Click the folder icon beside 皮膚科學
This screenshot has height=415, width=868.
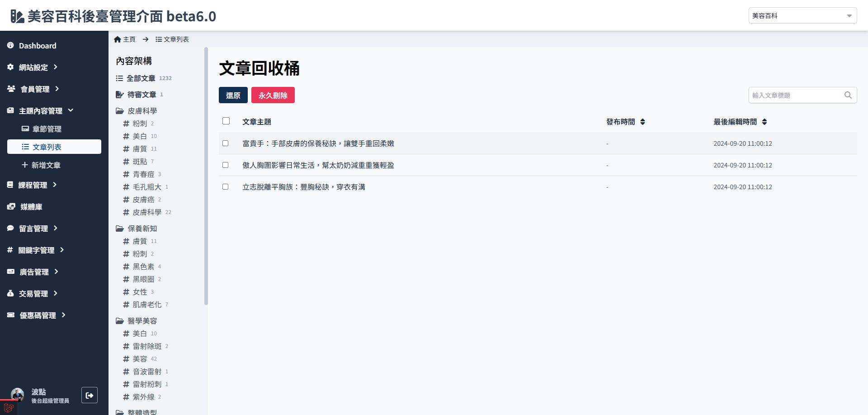[x=120, y=111]
